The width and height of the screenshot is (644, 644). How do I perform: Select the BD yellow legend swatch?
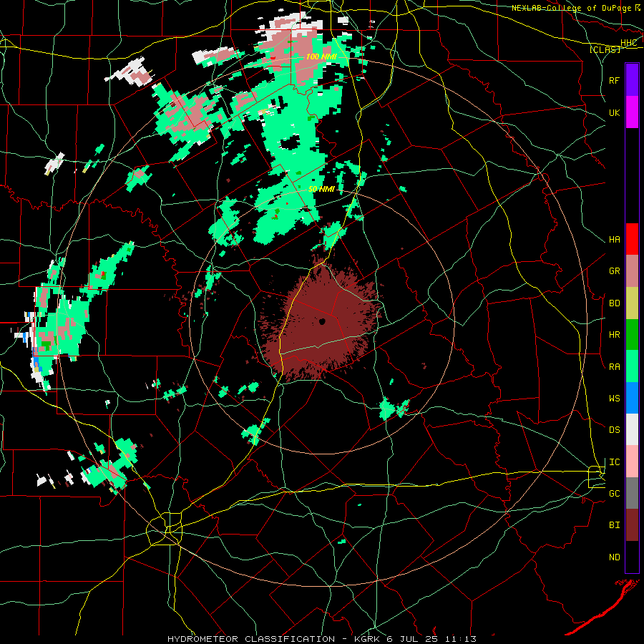632,303
